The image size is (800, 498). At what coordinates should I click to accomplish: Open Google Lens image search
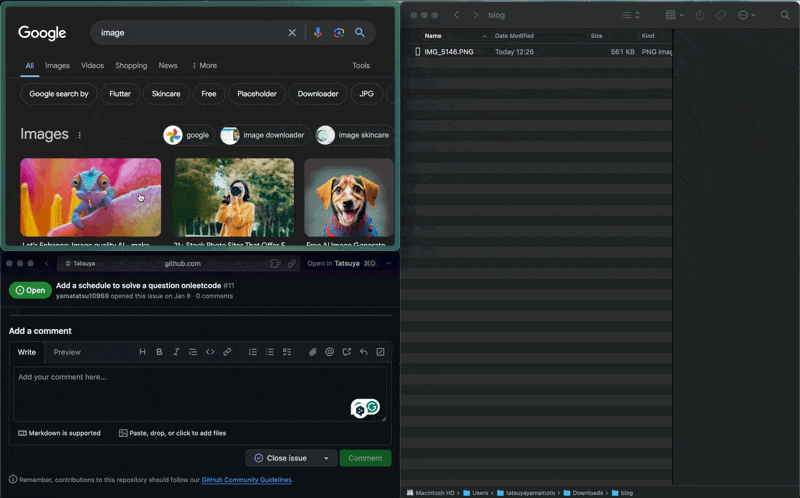coord(339,33)
